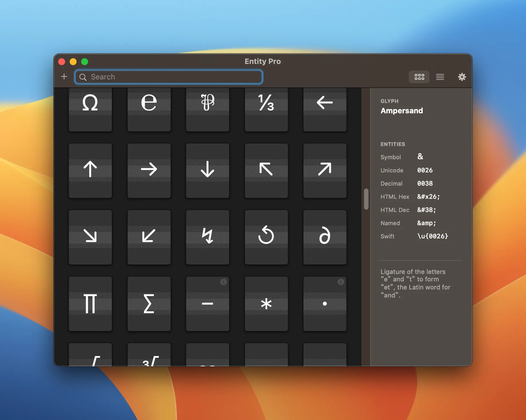526x420 pixels.
Task: Focus the Search field
Action: coord(169,77)
